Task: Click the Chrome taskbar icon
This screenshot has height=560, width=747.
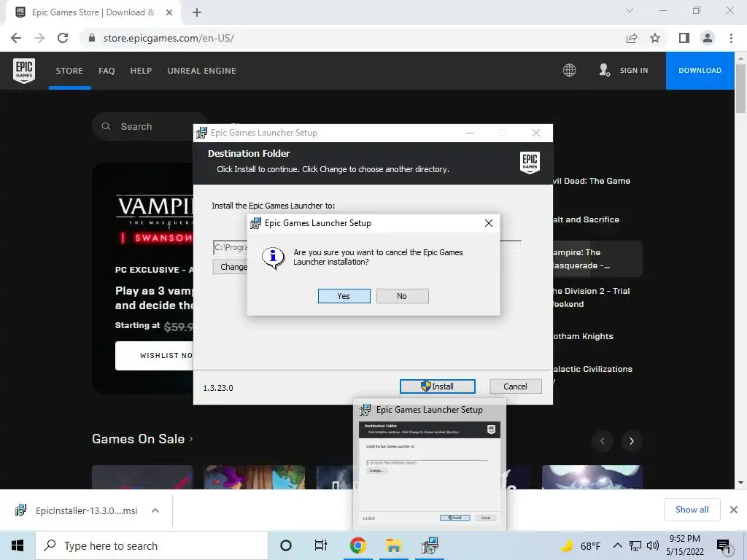Action: [x=357, y=545]
